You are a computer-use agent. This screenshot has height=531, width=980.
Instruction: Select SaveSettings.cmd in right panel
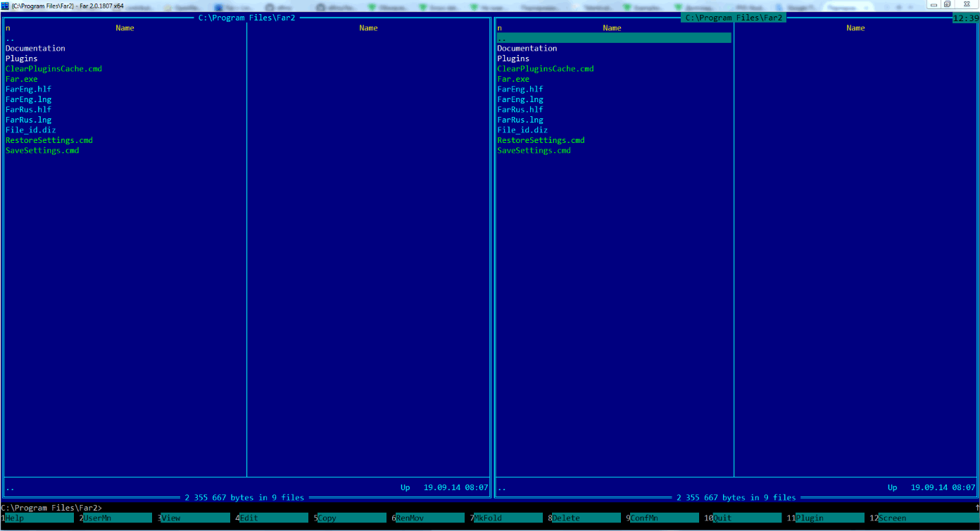(x=534, y=151)
